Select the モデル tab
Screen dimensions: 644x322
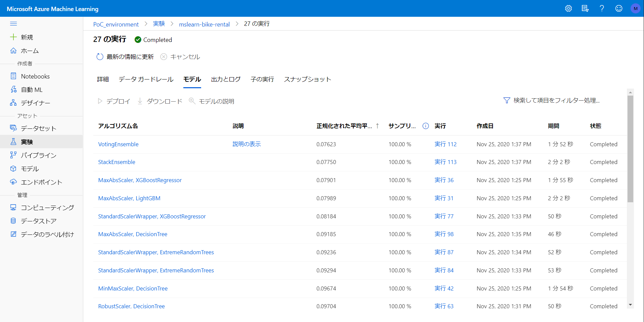(192, 79)
